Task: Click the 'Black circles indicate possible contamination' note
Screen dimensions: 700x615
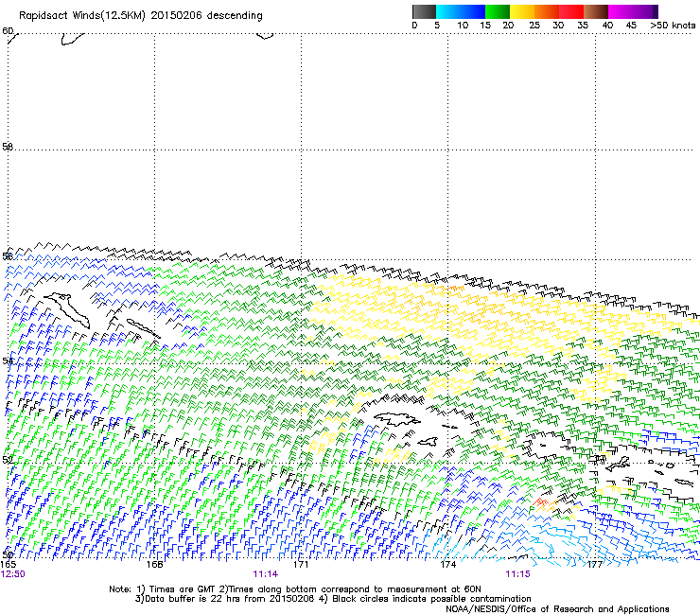Action: coord(431,599)
